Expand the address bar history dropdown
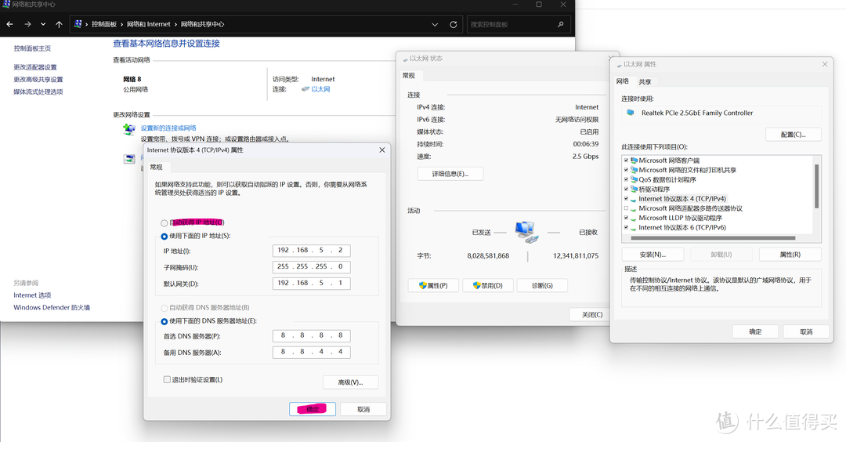Screen dimensions: 848x463 pos(435,24)
